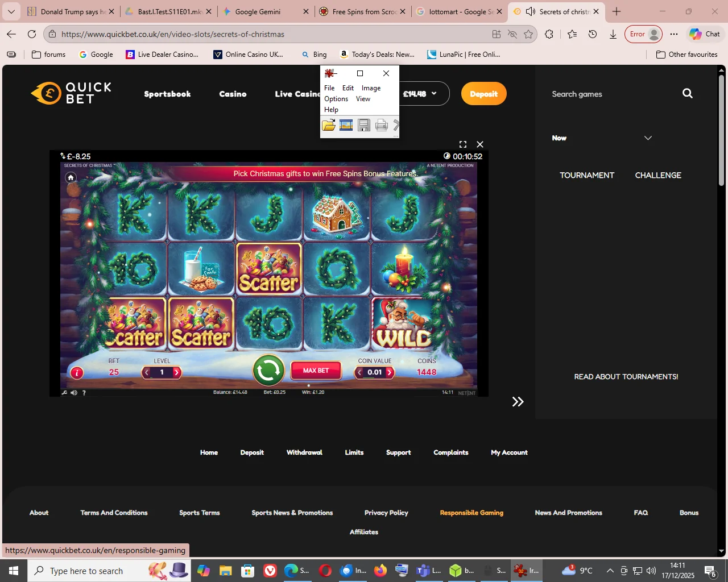Open Other favourites folder
This screenshot has height=582, width=728.
pos(687,55)
